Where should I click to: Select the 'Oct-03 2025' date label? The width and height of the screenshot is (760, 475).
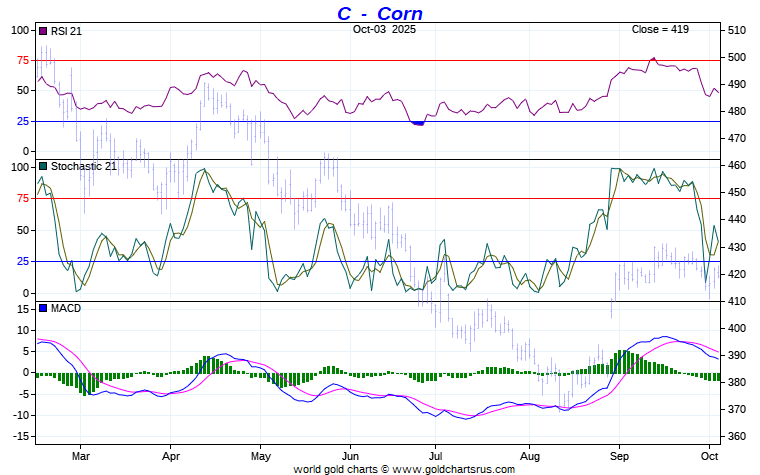tap(385, 29)
